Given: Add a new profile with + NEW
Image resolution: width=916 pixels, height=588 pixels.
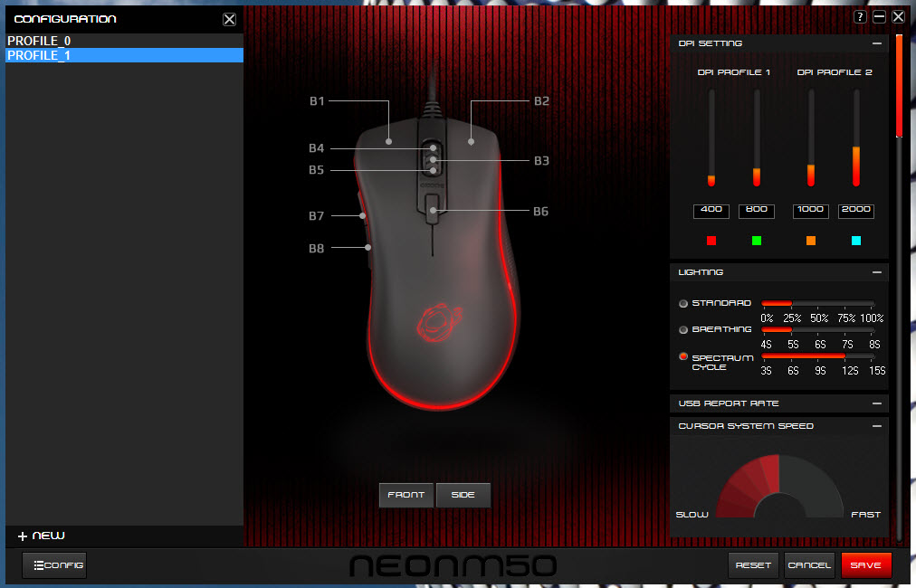Looking at the screenshot, I should click(42, 536).
